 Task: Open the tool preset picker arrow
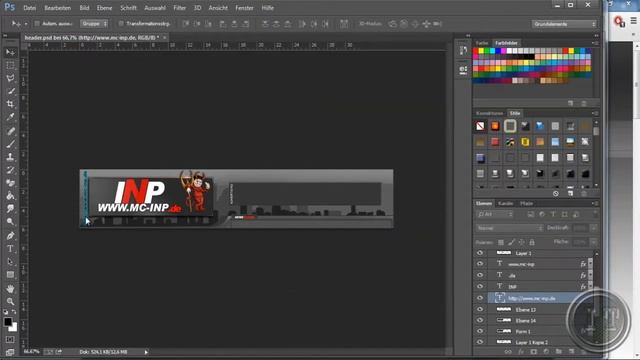[x=26, y=24]
